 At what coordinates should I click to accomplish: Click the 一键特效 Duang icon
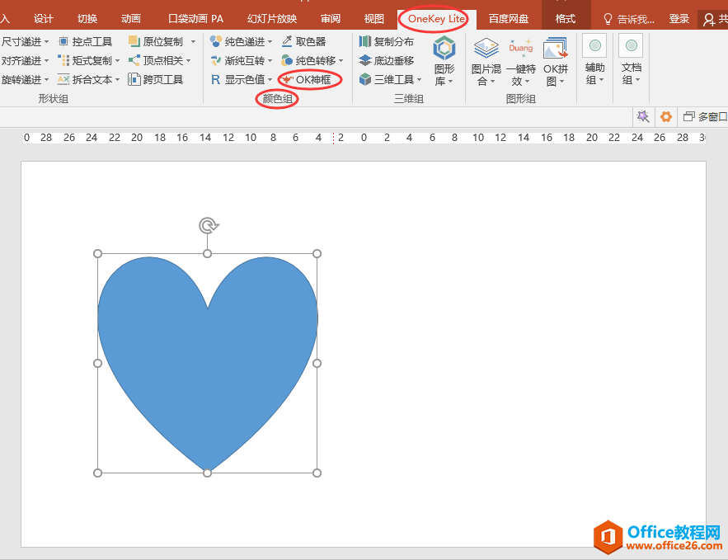(521, 61)
